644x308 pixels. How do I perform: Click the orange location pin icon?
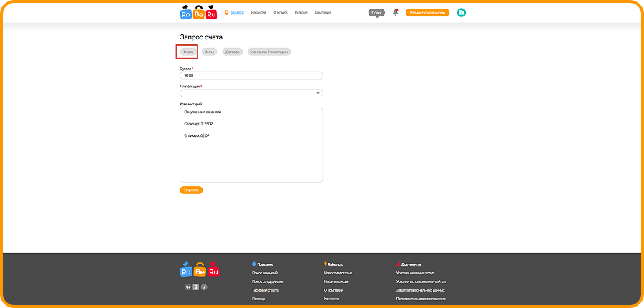click(227, 12)
